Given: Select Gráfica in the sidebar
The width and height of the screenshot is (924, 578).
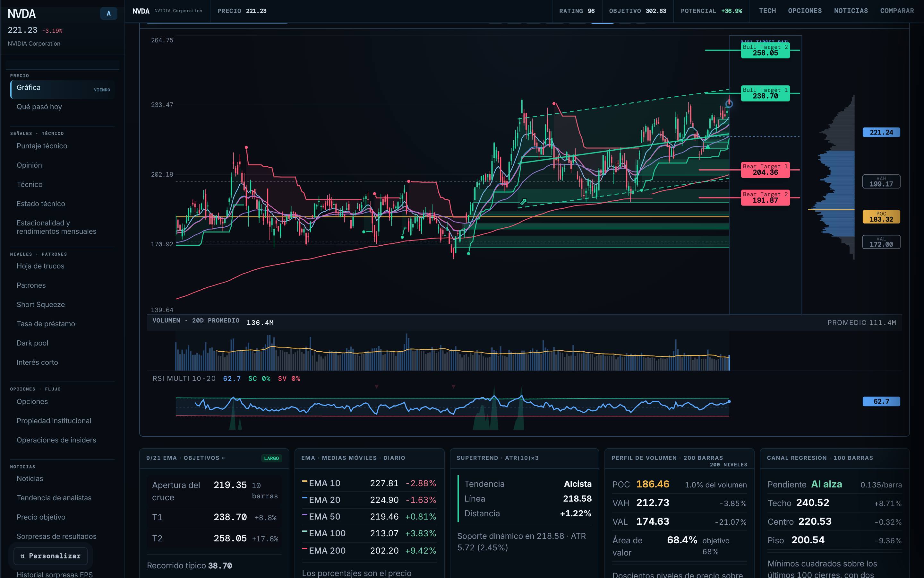Looking at the screenshot, I should point(63,89).
